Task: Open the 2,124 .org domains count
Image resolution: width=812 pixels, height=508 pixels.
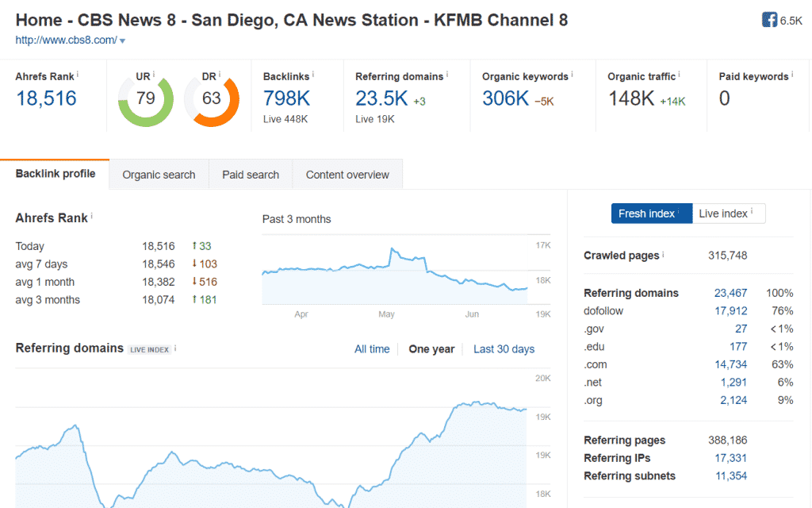Action: click(733, 400)
